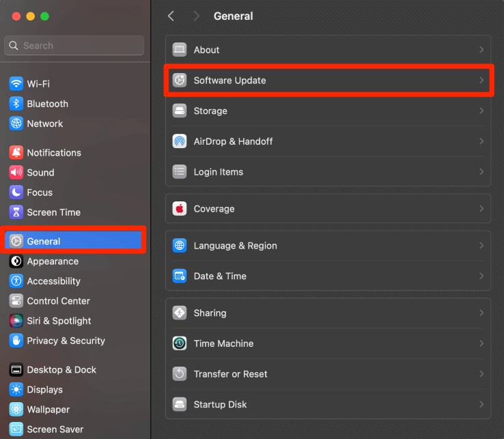Click the Language & Region globe icon
The height and width of the screenshot is (439, 504).
pyautogui.click(x=180, y=246)
